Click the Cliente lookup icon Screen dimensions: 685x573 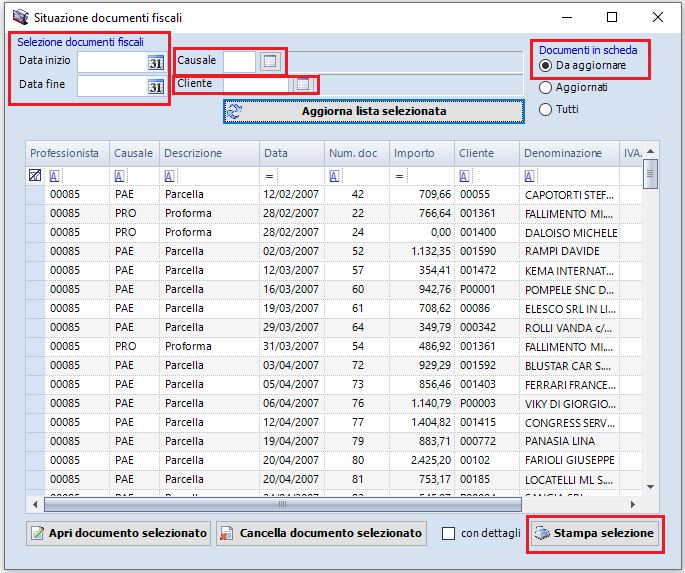pos(302,85)
